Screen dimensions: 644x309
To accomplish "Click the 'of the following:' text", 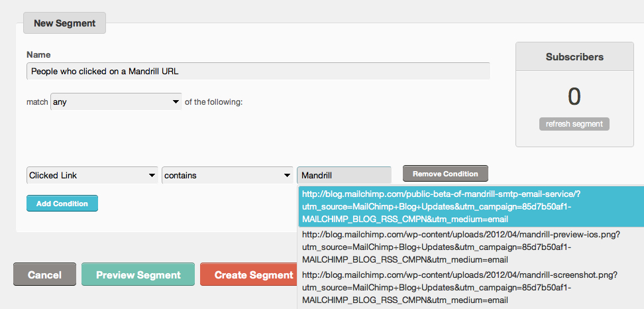I will (214, 102).
